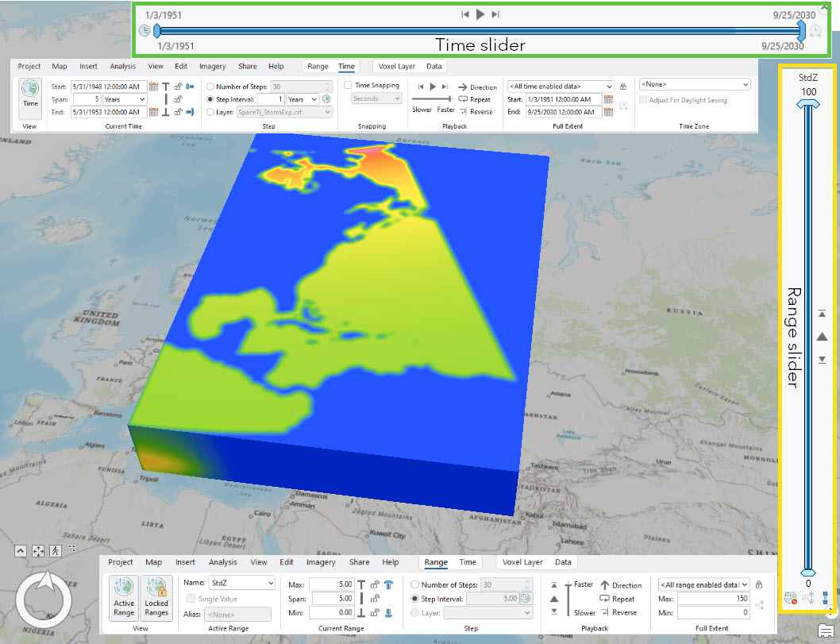Open the calendar picker for Current Time Start

(x=155, y=85)
